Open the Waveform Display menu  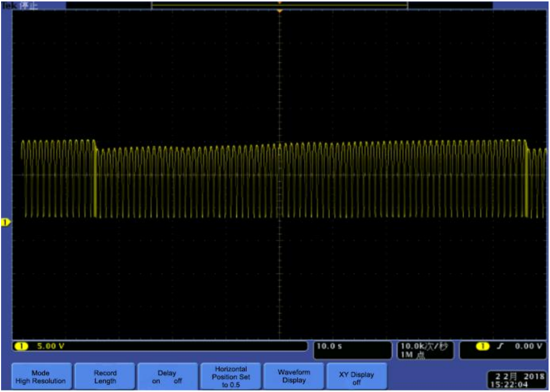(x=294, y=377)
